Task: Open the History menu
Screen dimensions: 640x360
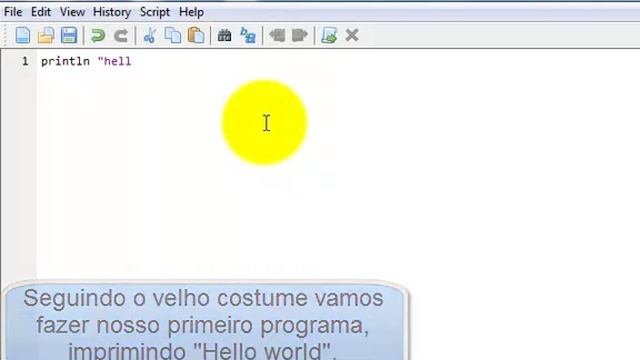Action: (x=112, y=12)
